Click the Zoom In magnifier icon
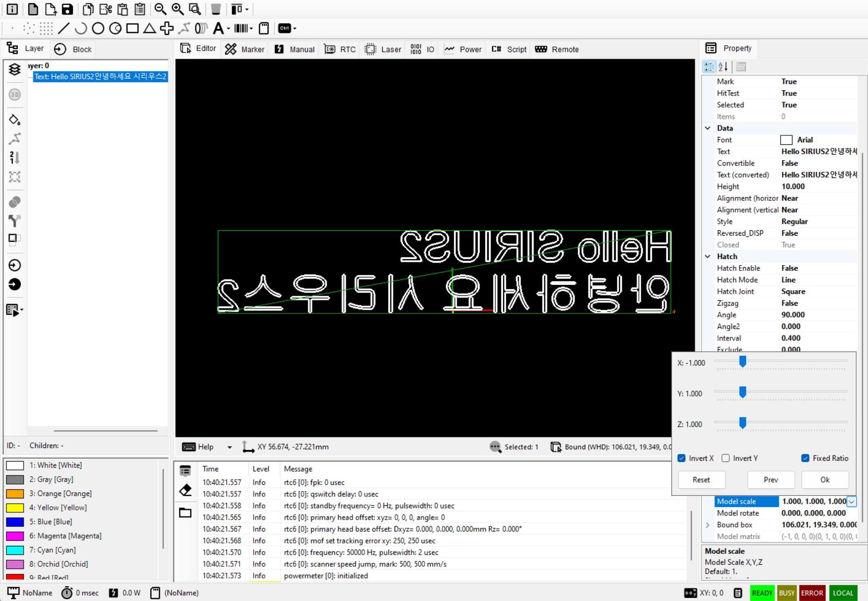Image resolution: width=868 pixels, height=601 pixels. (x=177, y=9)
